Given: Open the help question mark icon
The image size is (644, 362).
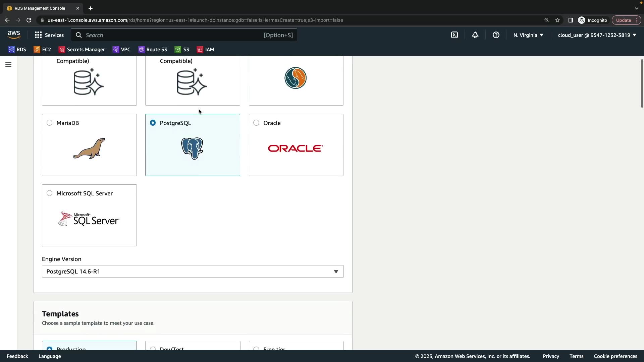Looking at the screenshot, I should [496, 35].
